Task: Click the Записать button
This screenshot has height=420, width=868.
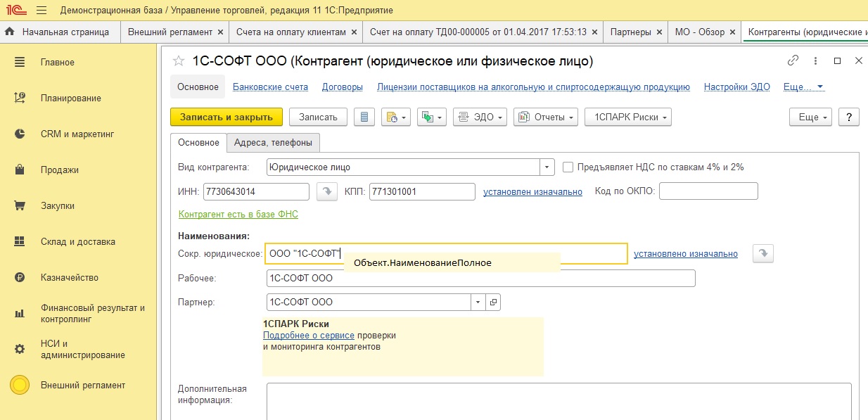Action: pos(318,117)
